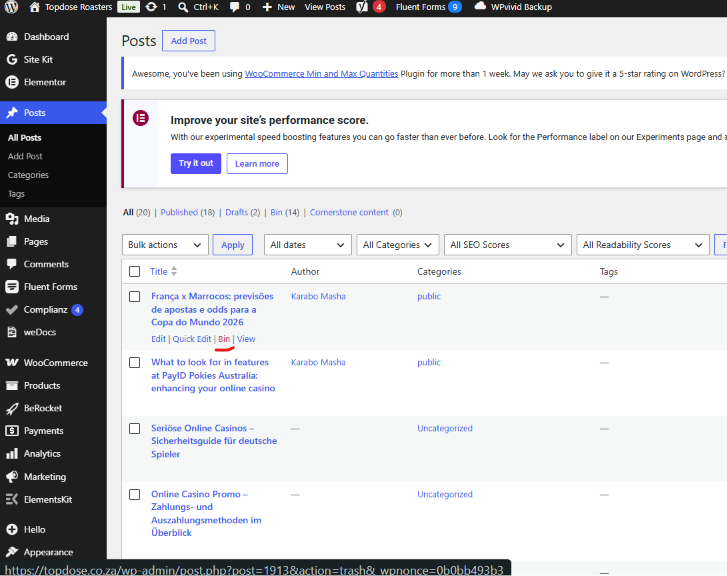Screen dimensions: 727x576
Task: Click the Analytics bar chart icon
Action: click(12, 454)
